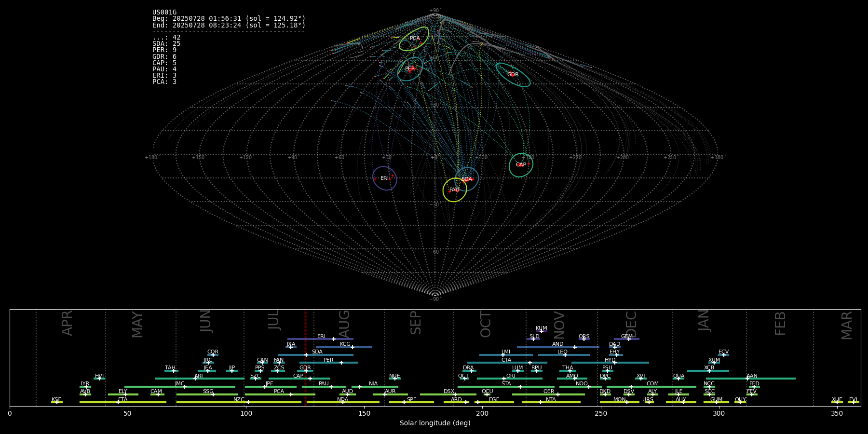
Task: Click the 'CAP: 5' count entry
Action: click(164, 63)
